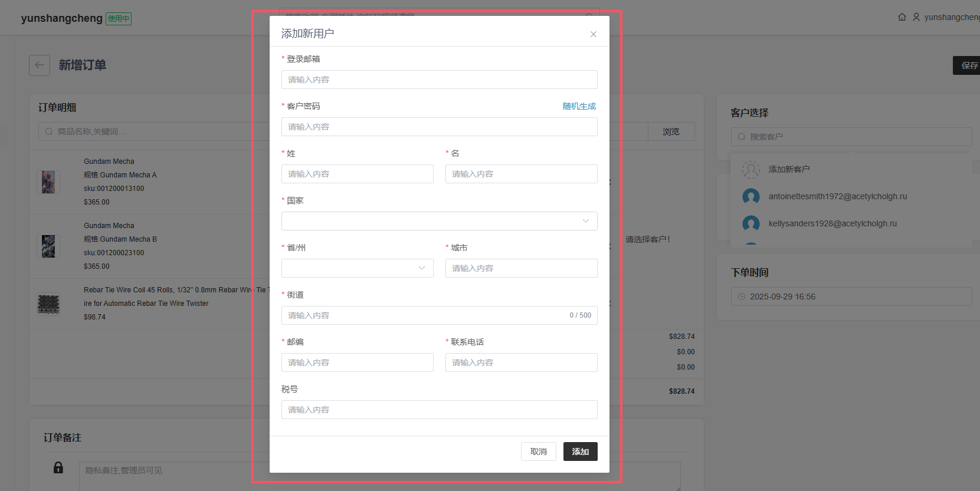Click the avatar for kellysanders1928 customer
The height and width of the screenshot is (491, 980).
(750, 223)
